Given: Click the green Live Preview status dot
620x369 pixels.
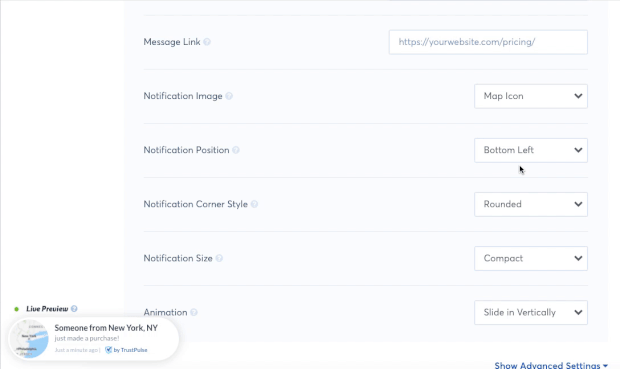Looking at the screenshot, I should coord(17,309).
